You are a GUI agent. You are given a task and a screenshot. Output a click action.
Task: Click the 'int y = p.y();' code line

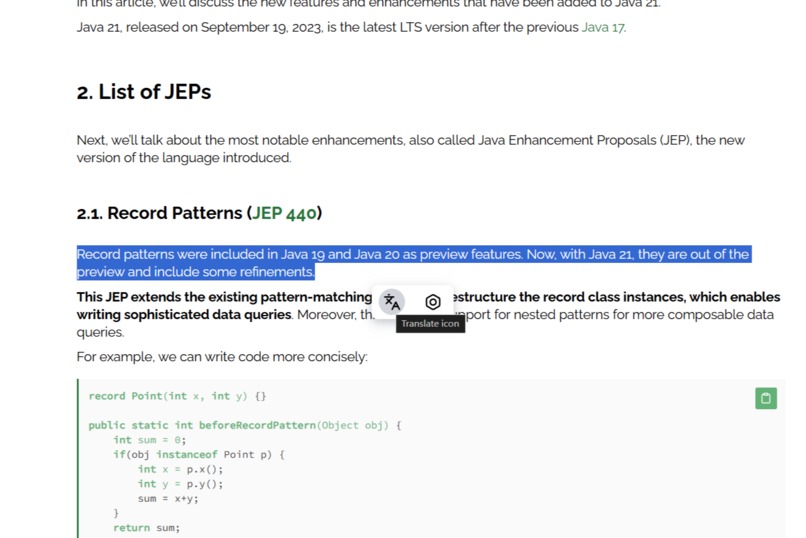(180, 484)
